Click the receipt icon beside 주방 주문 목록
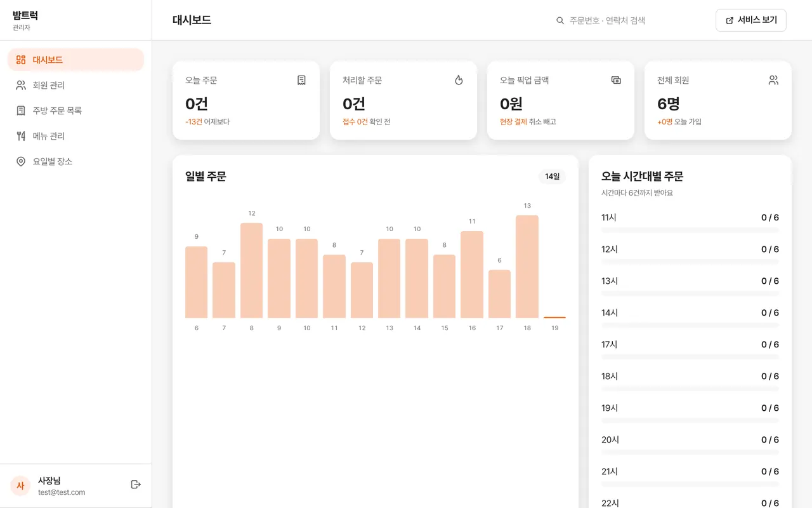Screen dimensions: 812x508 pos(21,110)
